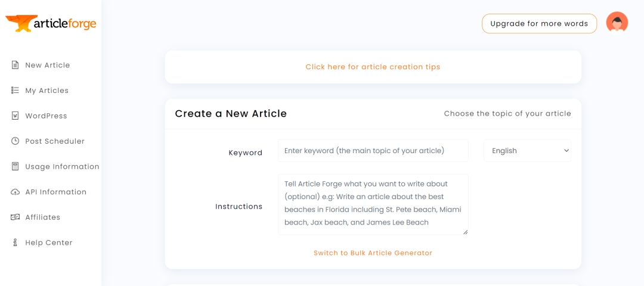Open the English language dropdown

(527, 151)
